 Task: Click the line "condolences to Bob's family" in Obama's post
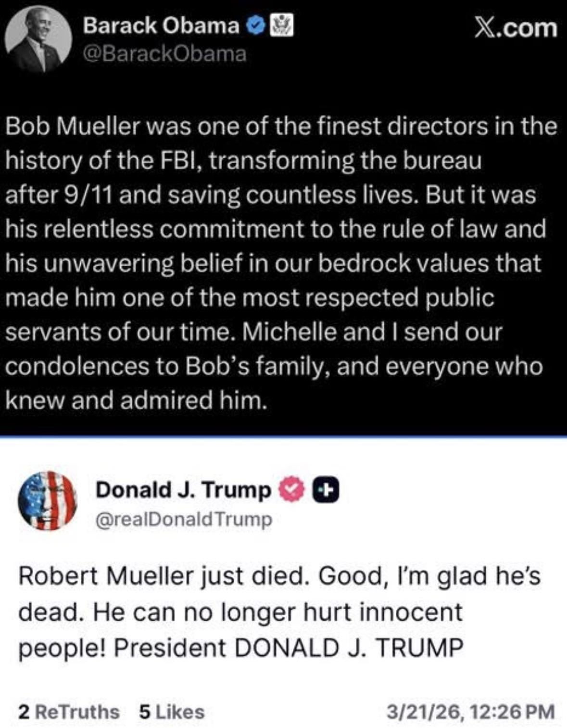(274, 366)
